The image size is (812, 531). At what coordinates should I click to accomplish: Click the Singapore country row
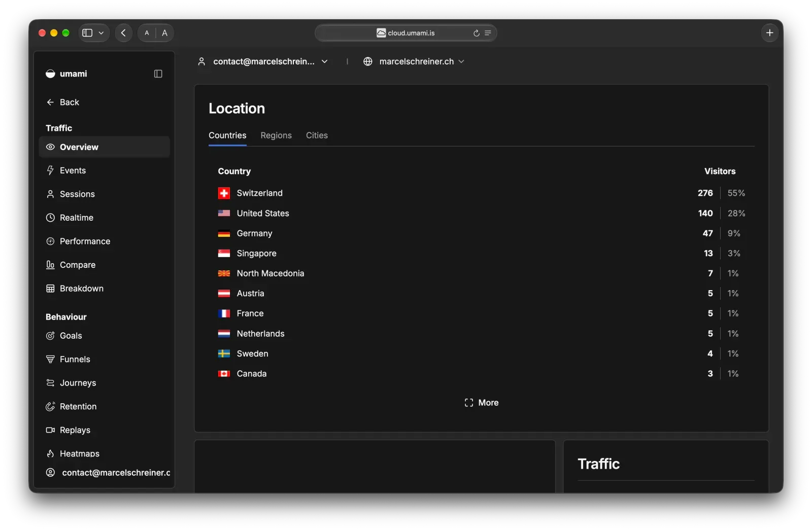point(482,254)
